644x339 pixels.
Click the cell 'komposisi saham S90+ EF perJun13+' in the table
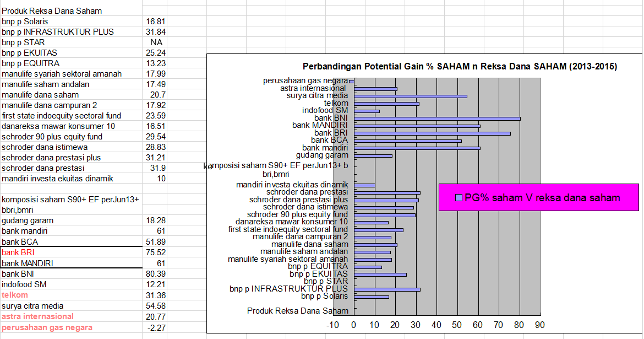tap(71, 205)
